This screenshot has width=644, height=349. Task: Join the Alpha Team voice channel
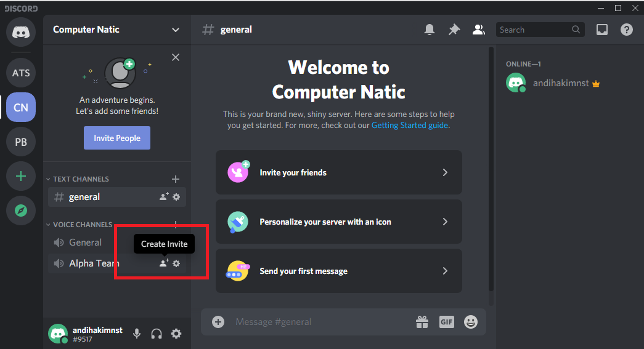coord(117,263)
